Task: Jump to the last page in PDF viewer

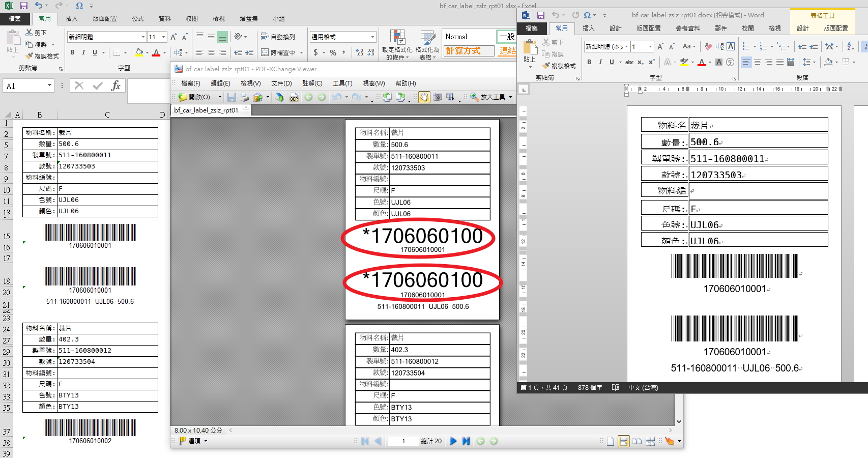Action: click(466, 441)
